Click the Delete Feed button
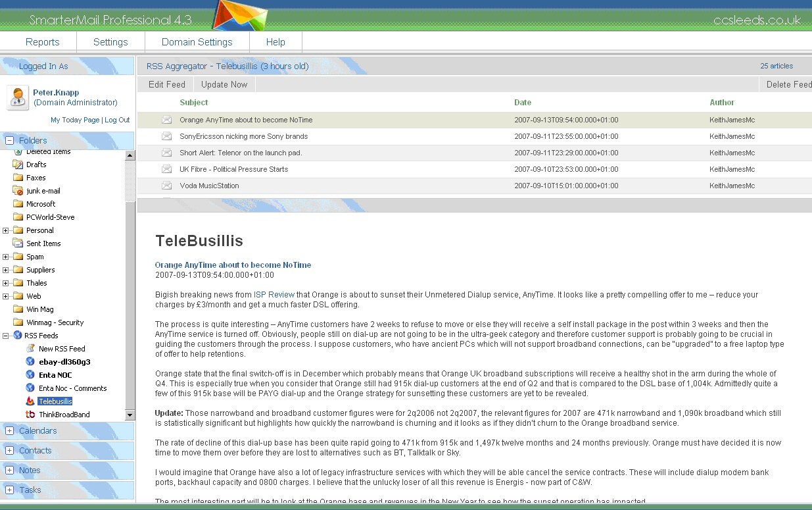The width and height of the screenshot is (812, 510). coord(788,84)
